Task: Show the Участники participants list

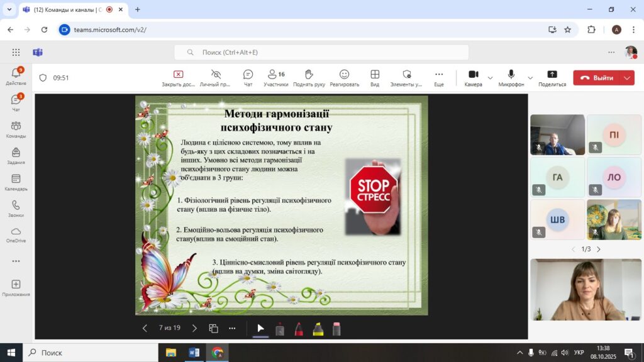Action: click(x=275, y=77)
